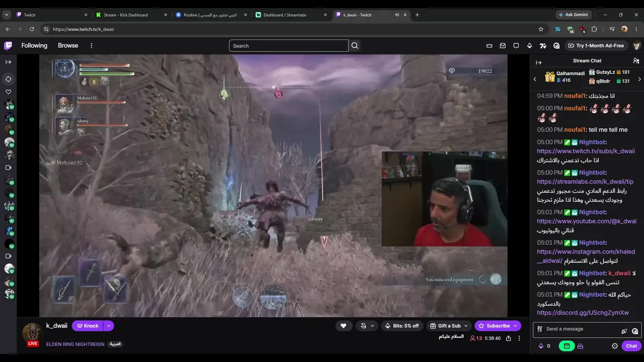Open the emote picker in message box
Screen dimensions: 644x362
point(635,331)
